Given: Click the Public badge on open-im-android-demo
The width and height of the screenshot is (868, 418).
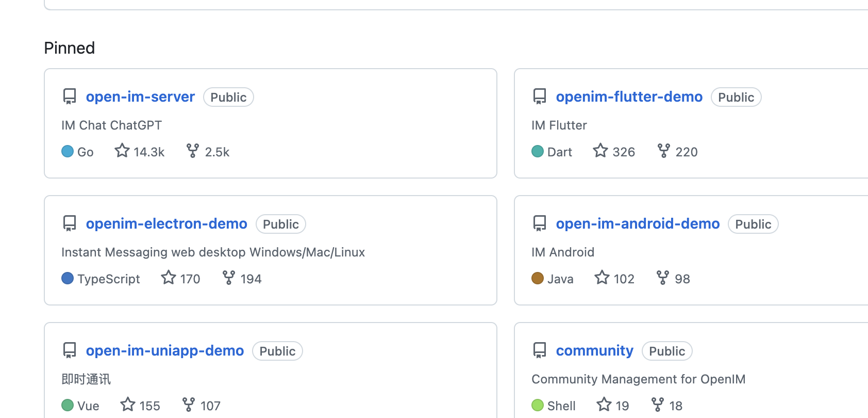Looking at the screenshot, I should 753,224.
